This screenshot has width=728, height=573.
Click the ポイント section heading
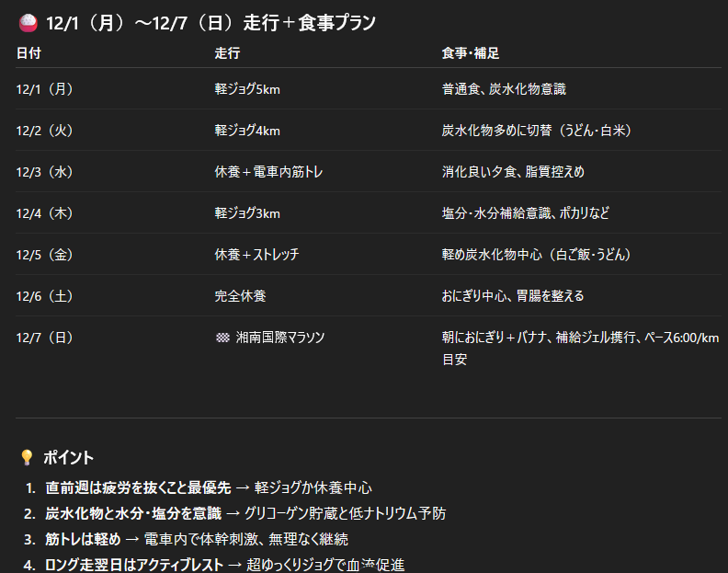point(69,458)
